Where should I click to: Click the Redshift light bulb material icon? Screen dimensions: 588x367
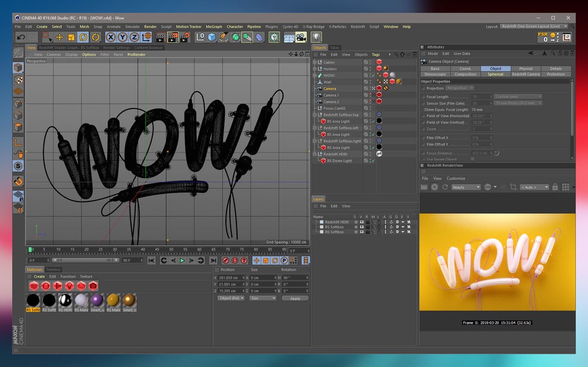coord(70,286)
